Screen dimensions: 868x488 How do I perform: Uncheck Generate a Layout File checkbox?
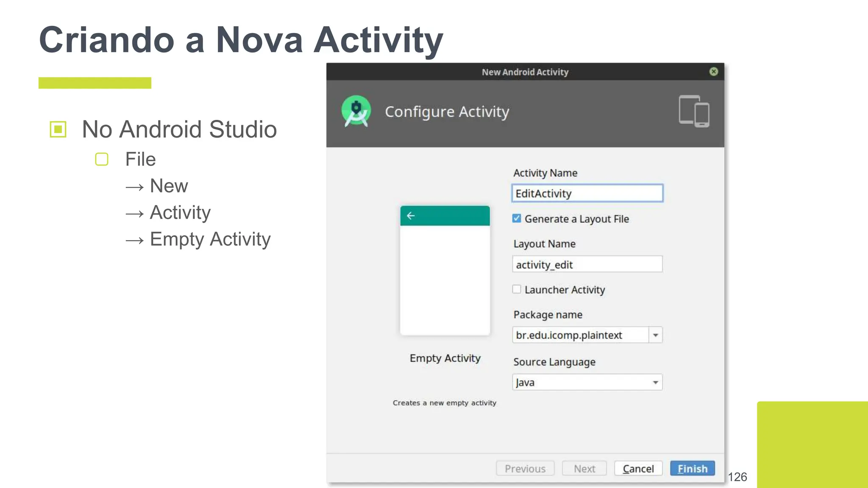(x=516, y=219)
